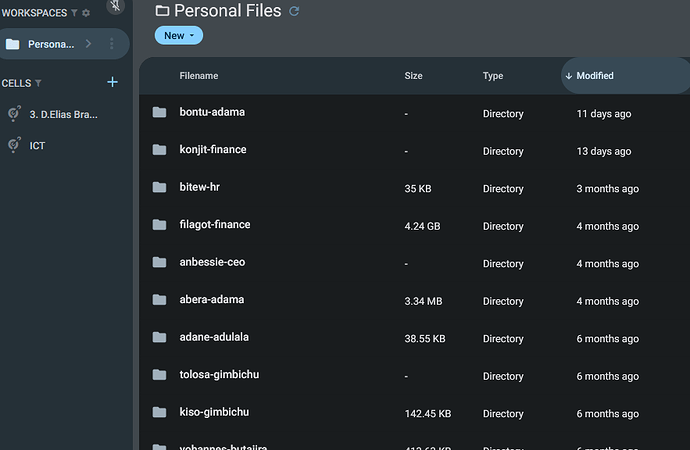Open the filagot-finance folder

[215, 224]
